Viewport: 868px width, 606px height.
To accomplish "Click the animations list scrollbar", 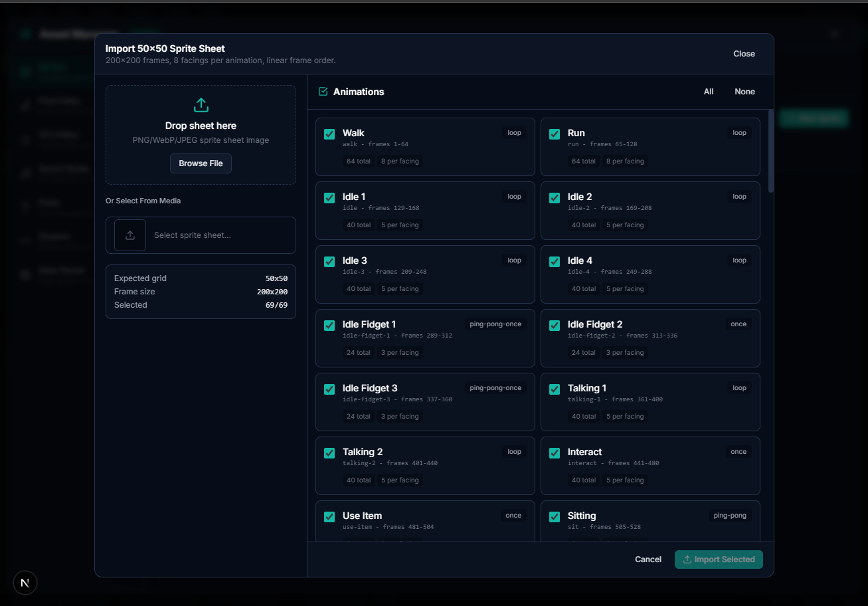I will click(770, 151).
